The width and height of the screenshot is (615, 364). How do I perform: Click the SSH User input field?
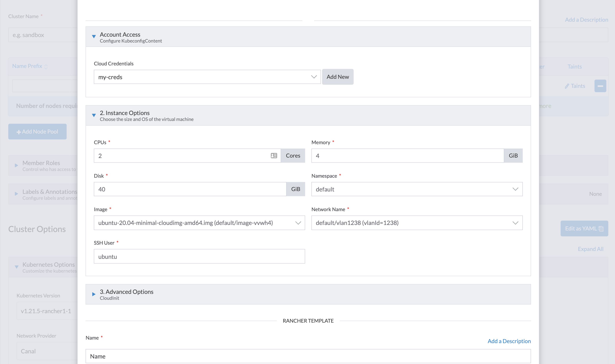[x=199, y=256]
